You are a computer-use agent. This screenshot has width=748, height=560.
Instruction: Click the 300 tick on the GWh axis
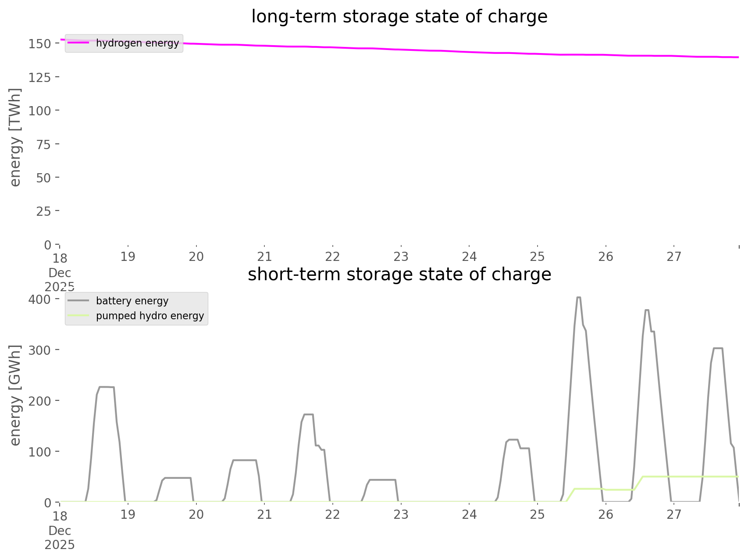click(40, 350)
